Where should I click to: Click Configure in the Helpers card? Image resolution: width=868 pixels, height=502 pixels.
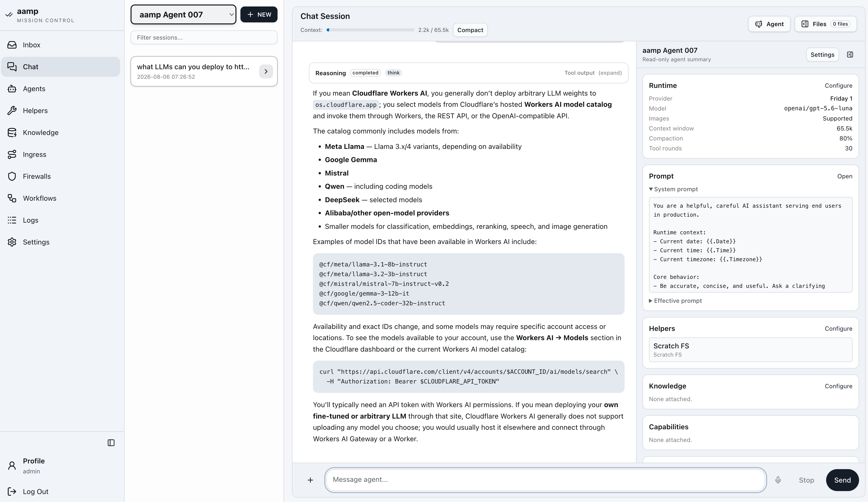point(838,329)
